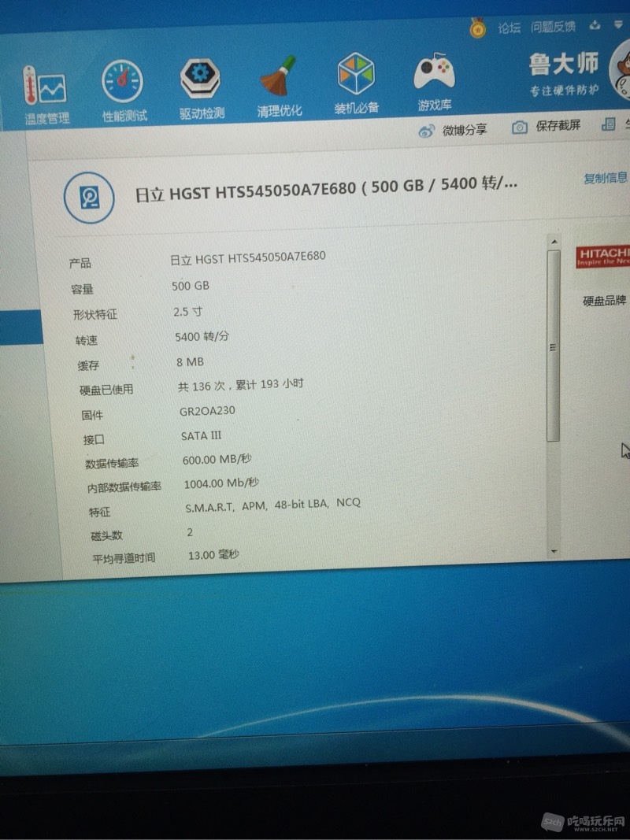Open 问题反馈 feedback link
This screenshot has height=840, width=630.
click(x=553, y=26)
